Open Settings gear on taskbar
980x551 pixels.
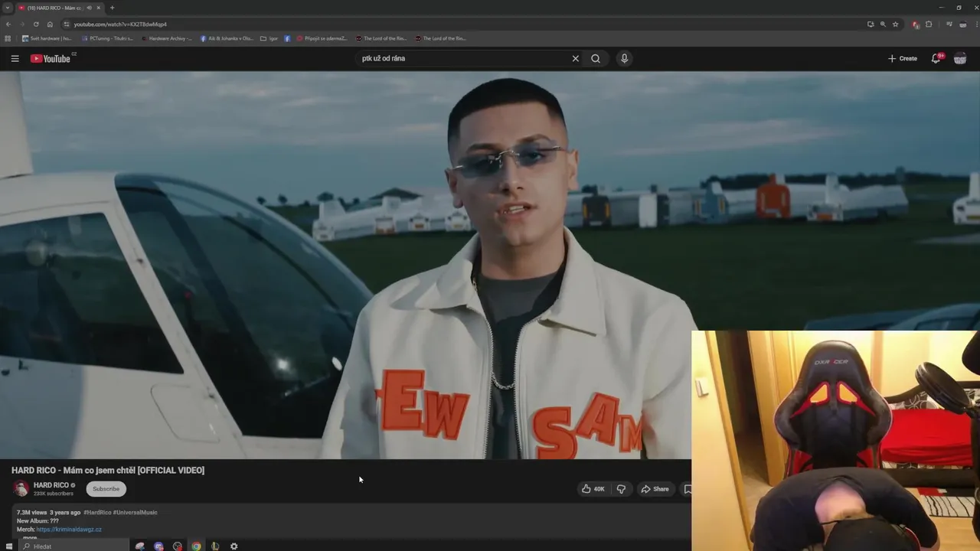tap(234, 546)
